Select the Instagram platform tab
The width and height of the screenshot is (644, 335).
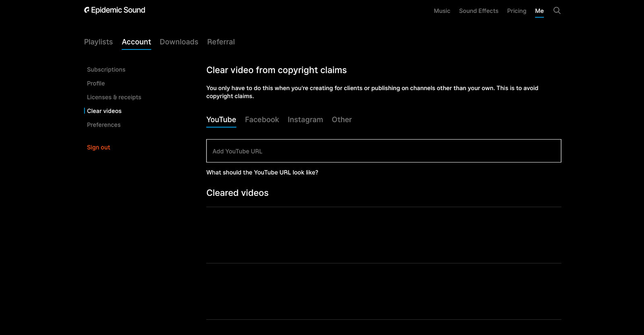point(305,119)
